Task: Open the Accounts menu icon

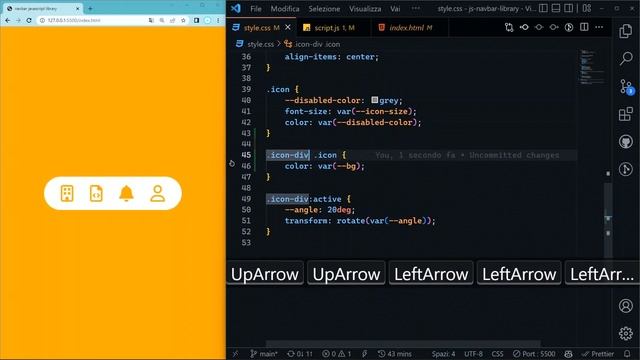Action: coord(626,306)
